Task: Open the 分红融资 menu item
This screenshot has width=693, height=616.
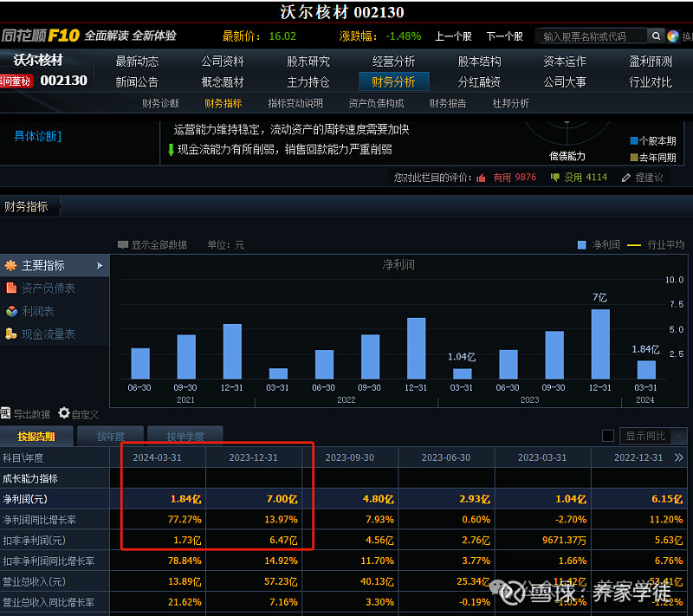Action: [480, 81]
